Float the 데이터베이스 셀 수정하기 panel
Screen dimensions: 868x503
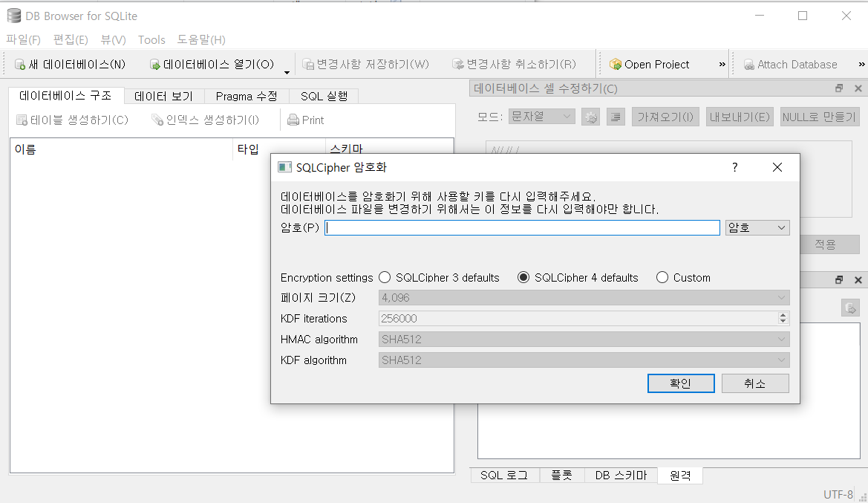(839, 88)
